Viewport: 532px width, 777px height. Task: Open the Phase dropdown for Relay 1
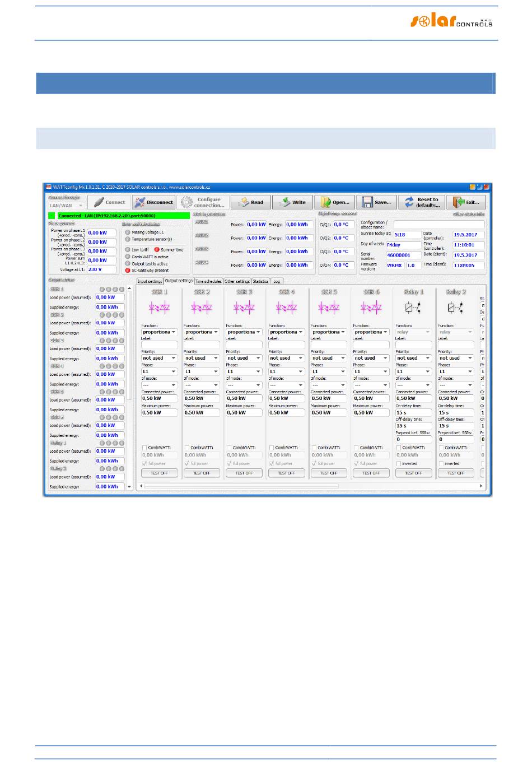click(x=413, y=371)
